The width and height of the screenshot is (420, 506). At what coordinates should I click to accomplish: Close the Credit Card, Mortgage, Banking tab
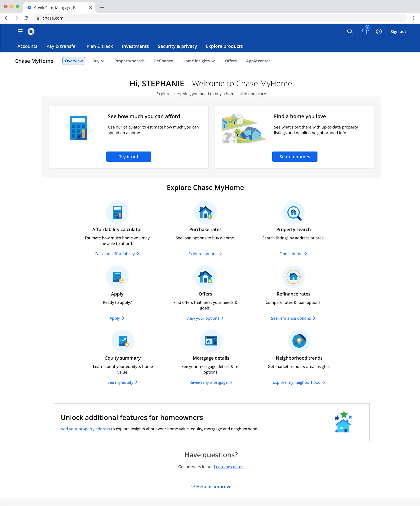(91, 8)
